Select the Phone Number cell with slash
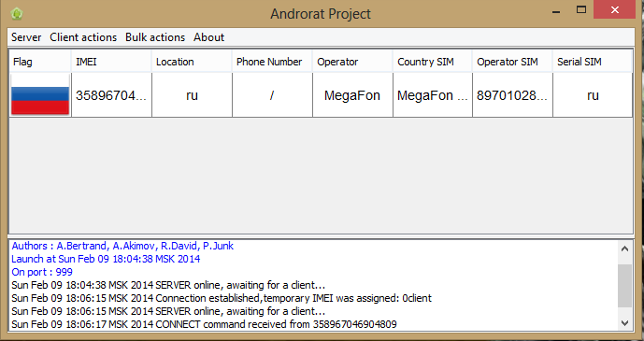The width and height of the screenshot is (644, 341). pyautogui.click(x=272, y=95)
